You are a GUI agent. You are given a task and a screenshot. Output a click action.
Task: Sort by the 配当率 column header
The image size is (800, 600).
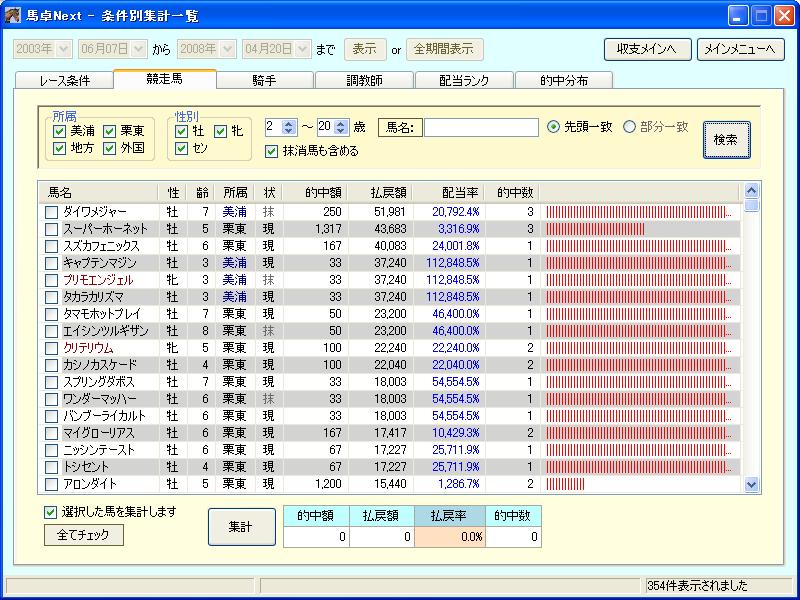[x=451, y=192]
